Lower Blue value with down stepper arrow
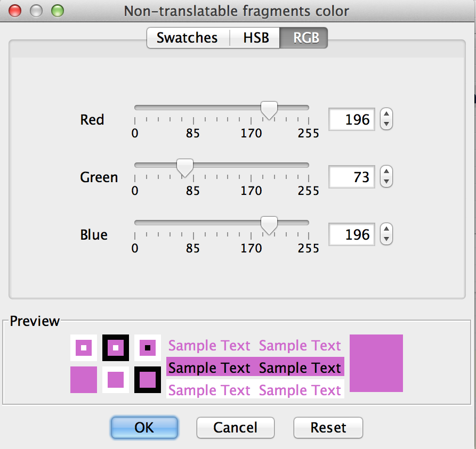476x449 pixels. pyautogui.click(x=387, y=240)
